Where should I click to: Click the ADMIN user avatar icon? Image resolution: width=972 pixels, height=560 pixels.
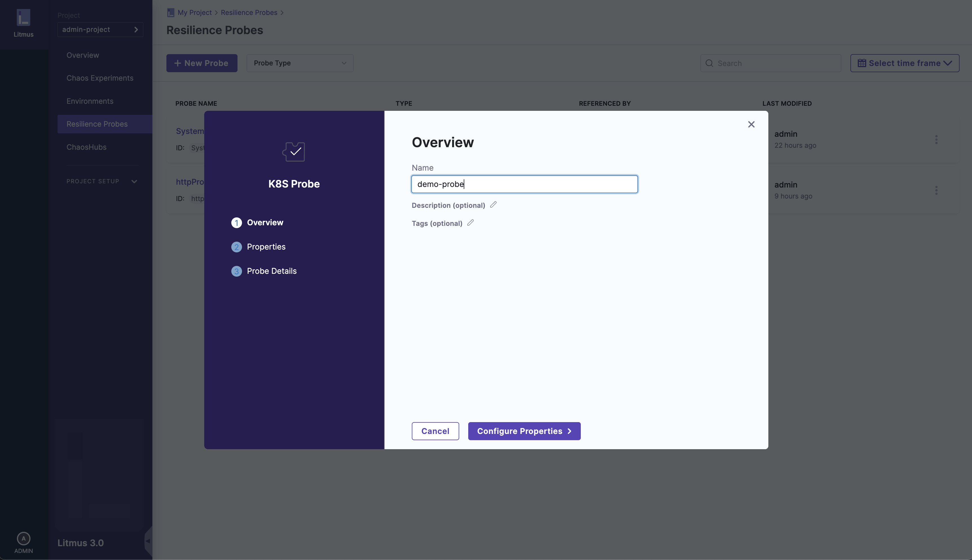(x=23, y=538)
